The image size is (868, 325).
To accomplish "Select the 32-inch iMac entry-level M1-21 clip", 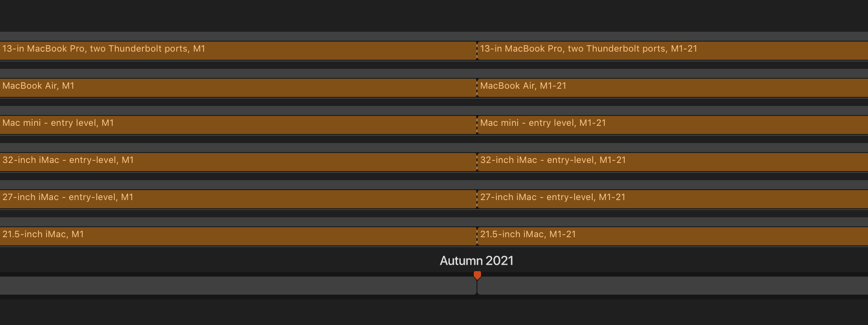I will point(673,162).
